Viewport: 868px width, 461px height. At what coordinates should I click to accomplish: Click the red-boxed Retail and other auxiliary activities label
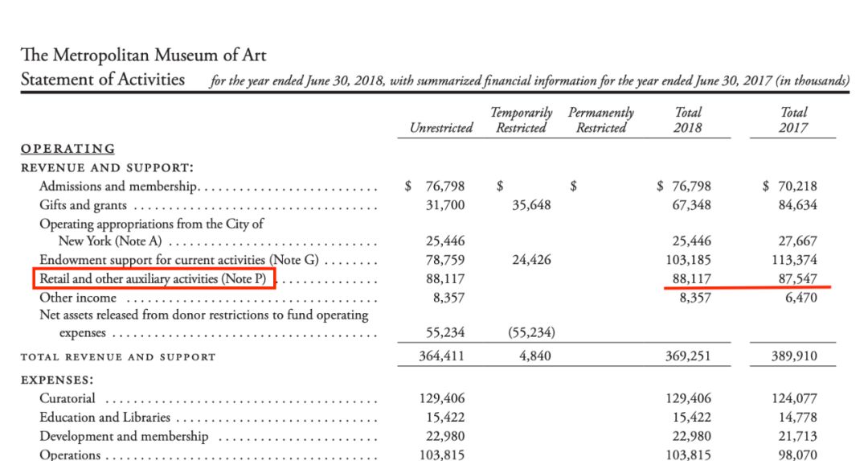(157, 279)
